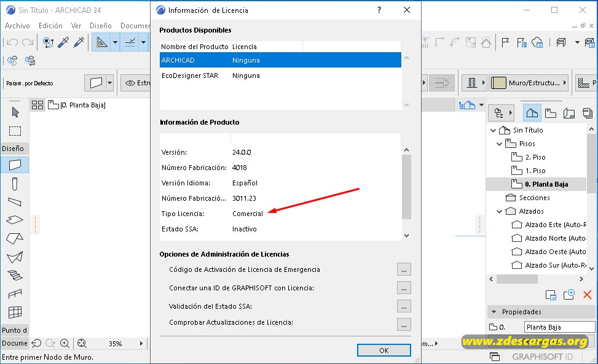Switch navigator to Publisher Sets
598x364 pixels.
pyautogui.click(x=588, y=113)
